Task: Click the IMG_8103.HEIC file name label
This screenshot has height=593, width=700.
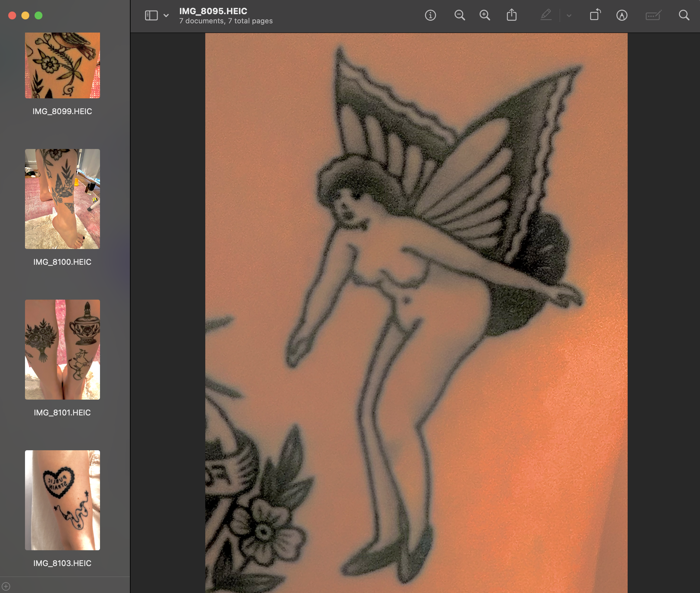Action: pos(62,563)
